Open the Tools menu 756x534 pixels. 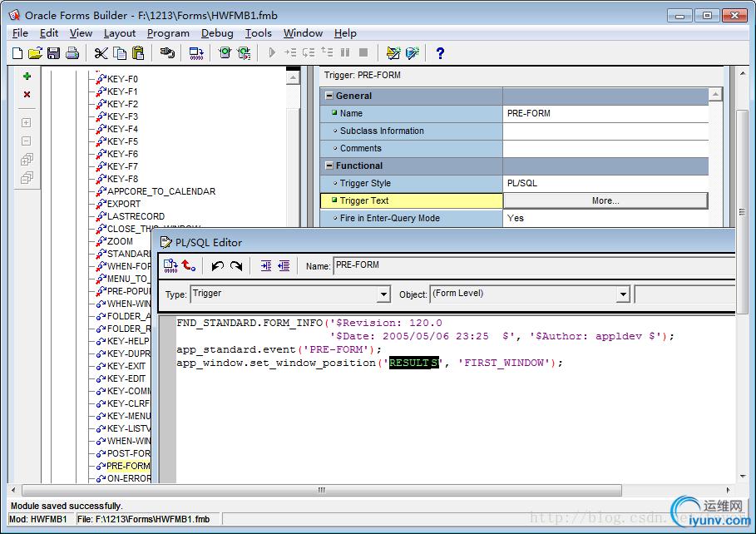coord(259,33)
